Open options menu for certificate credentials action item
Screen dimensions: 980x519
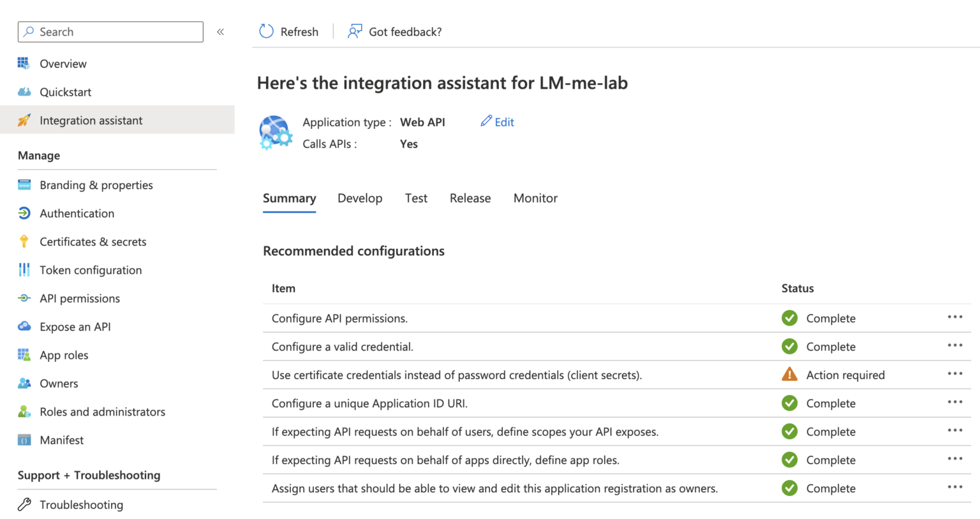pos(955,373)
